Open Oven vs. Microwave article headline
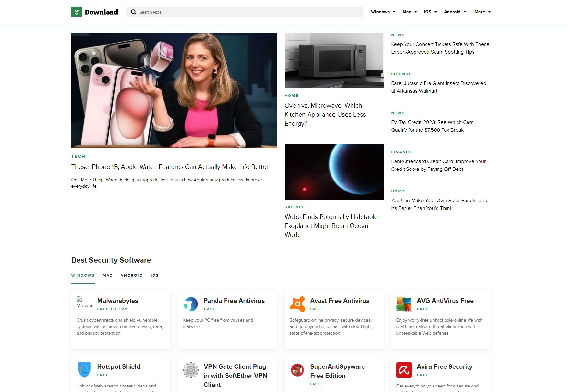The width and height of the screenshot is (568, 392). (325, 114)
